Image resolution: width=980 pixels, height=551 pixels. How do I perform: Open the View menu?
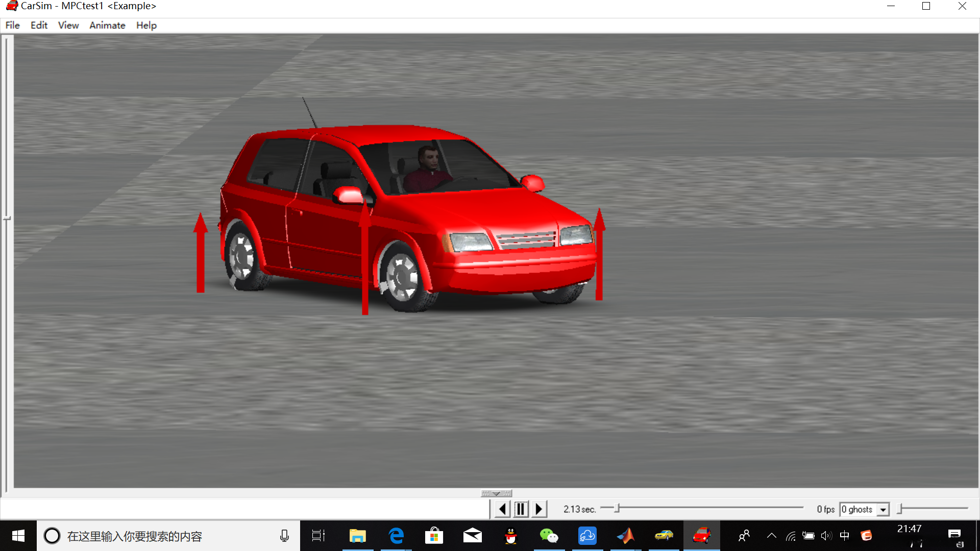(x=68, y=26)
